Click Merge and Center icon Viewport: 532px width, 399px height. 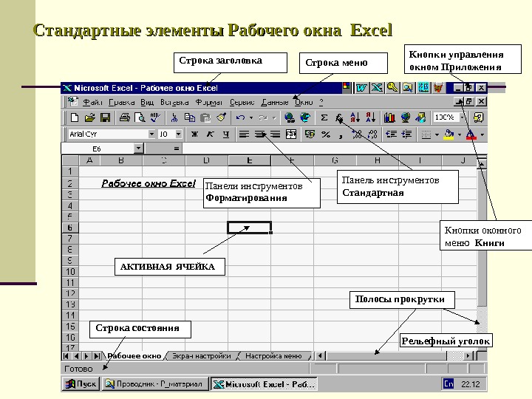(291, 134)
